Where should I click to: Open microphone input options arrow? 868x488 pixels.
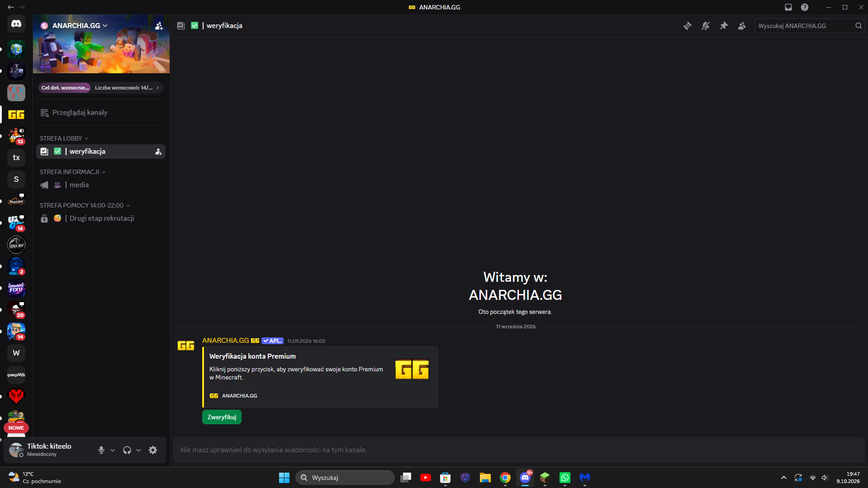[113, 450]
